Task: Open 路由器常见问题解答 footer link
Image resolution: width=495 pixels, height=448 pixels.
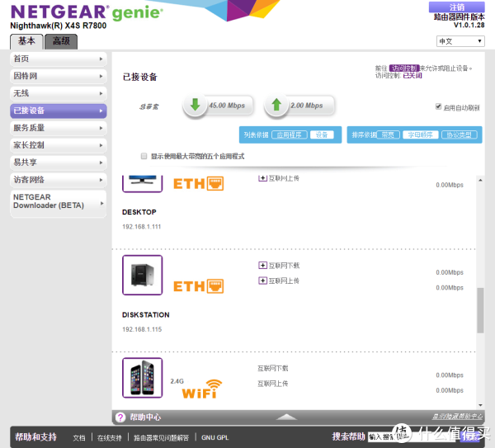Action: 162,437
